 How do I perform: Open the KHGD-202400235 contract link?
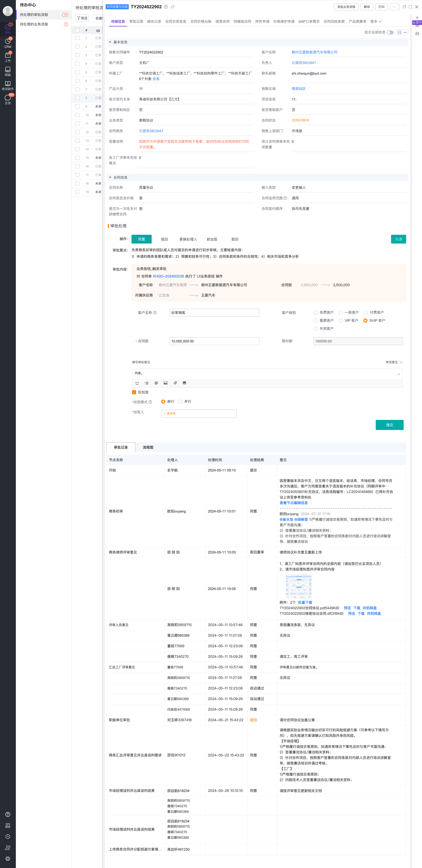pos(168,276)
